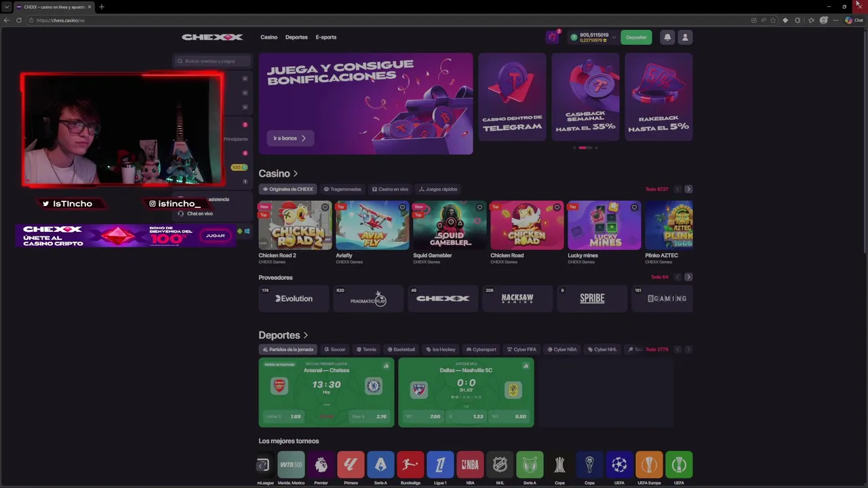
Task: Open the Primera (LaLiga) tournament icon
Action: pyautogui.click(x=351, y=464)
